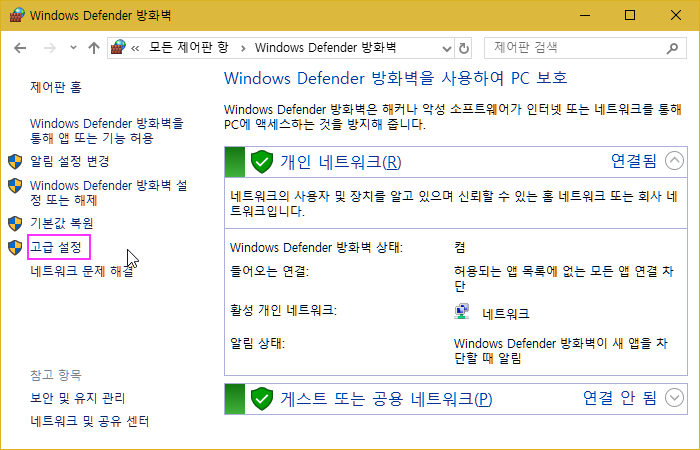Close the Windows Defender 방화벽 window
This screenshot has width=700, height=450.
676,16
